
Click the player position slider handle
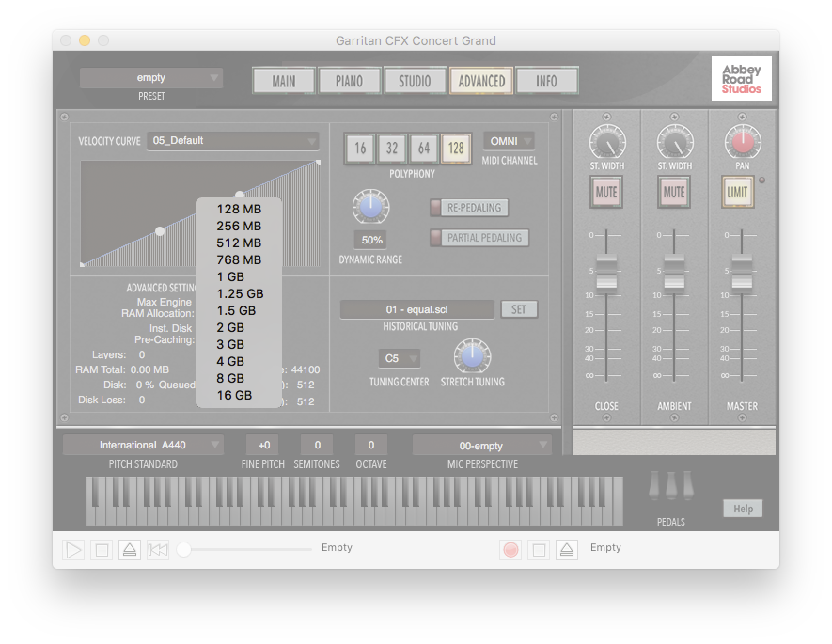click(x=183, y=550)
